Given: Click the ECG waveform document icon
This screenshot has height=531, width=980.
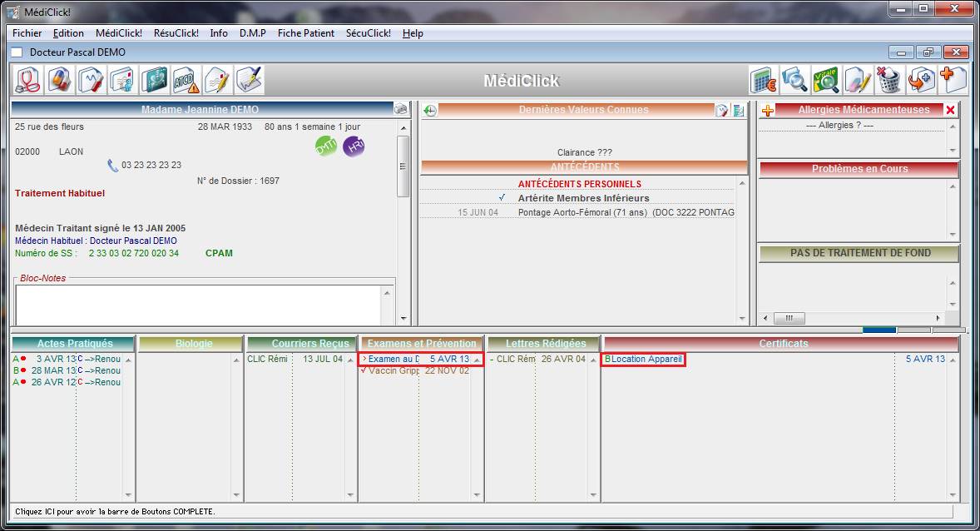Looking at the screenshot, I should [92, 81].
